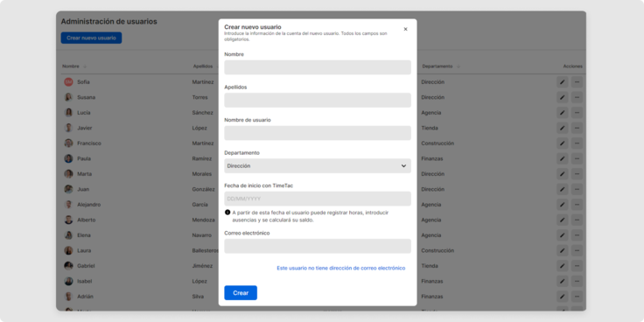Sort by the Nombre column arrow
Image resolution: width=644 pixels, height=322 pixels.
pos(85,66)
